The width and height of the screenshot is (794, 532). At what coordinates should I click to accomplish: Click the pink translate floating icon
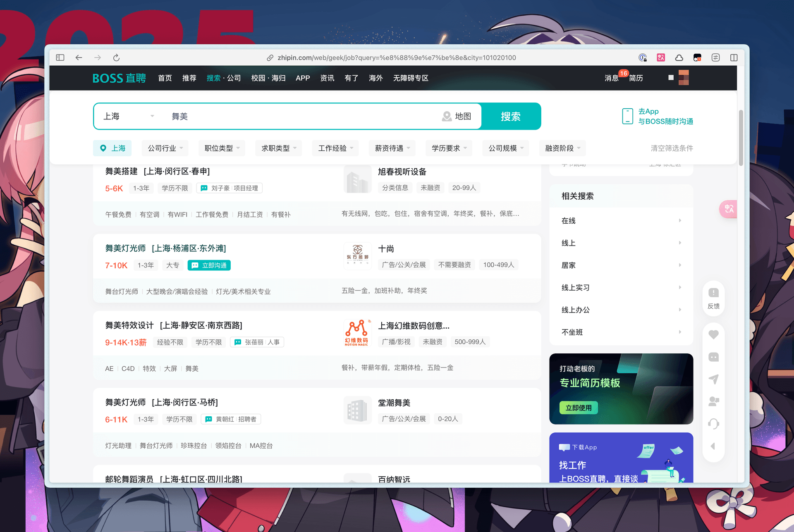tap(729, 209)
